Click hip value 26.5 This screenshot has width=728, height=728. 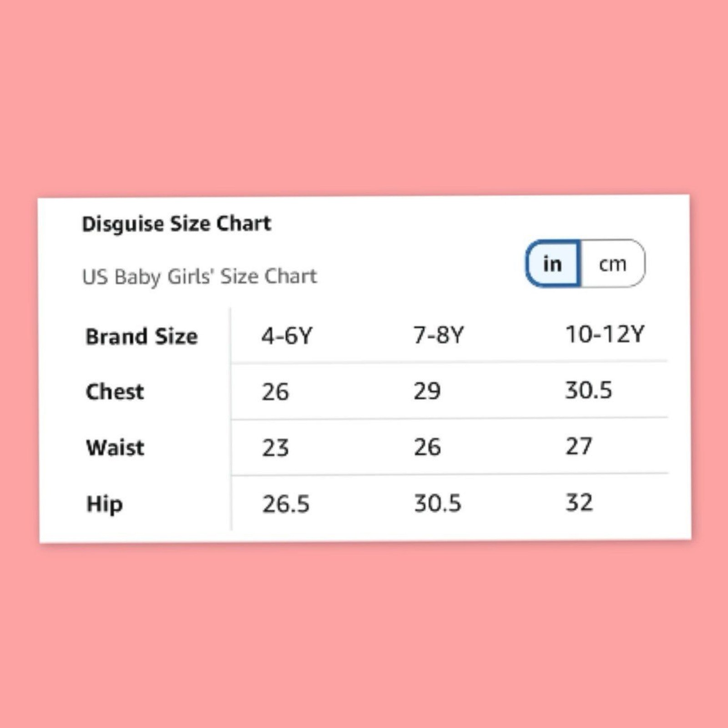tap(286, 504)
